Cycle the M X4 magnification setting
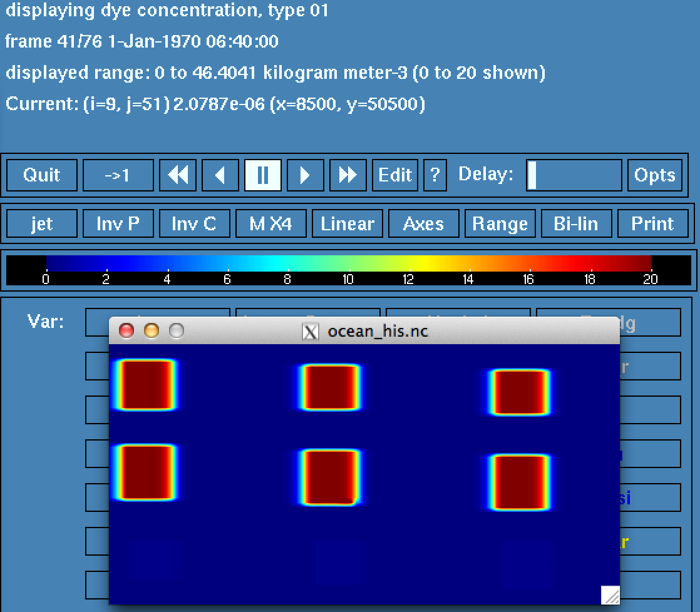 [x=270, y=224]
